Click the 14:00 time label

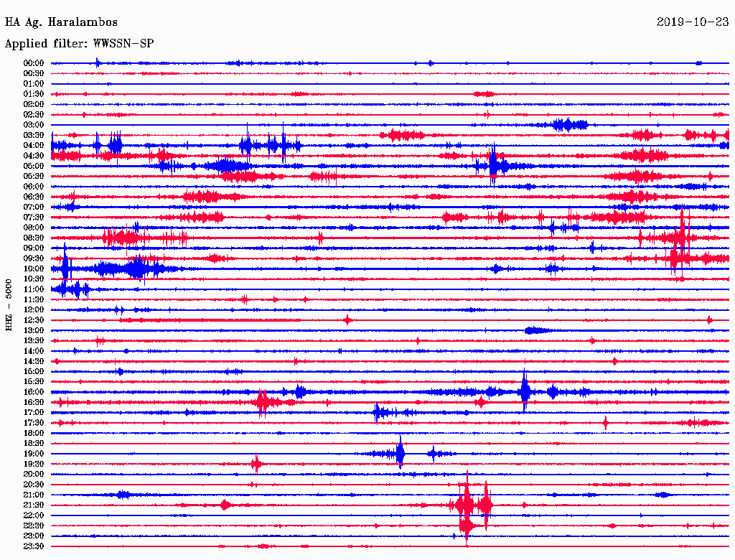pos(34,351)
